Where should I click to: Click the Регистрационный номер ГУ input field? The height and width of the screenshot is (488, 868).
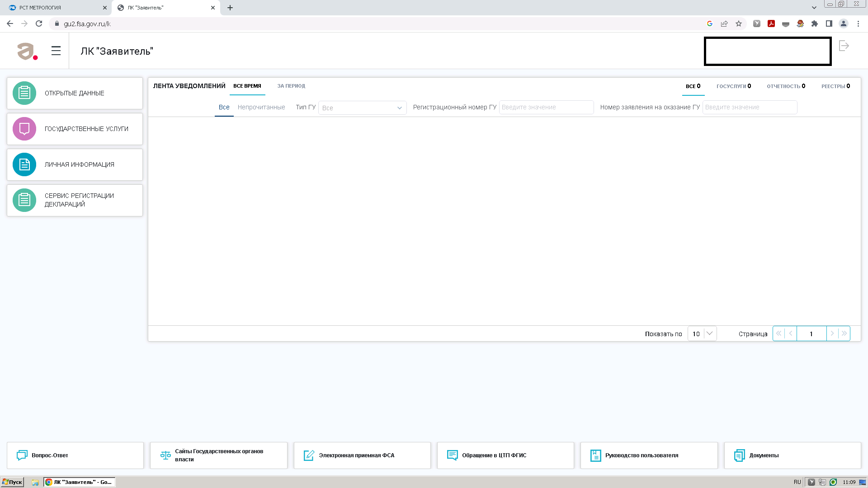[x=546, y=108]
